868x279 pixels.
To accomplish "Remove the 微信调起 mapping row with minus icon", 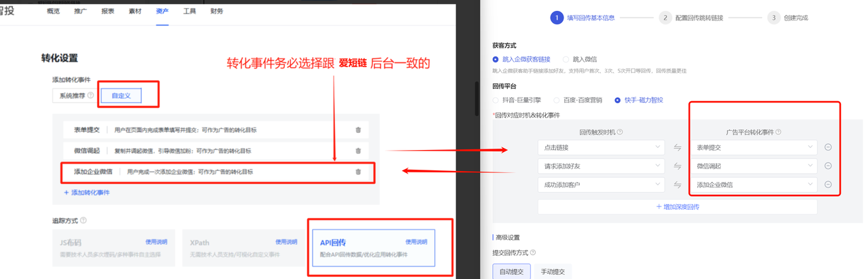I will tap(828, 166).
